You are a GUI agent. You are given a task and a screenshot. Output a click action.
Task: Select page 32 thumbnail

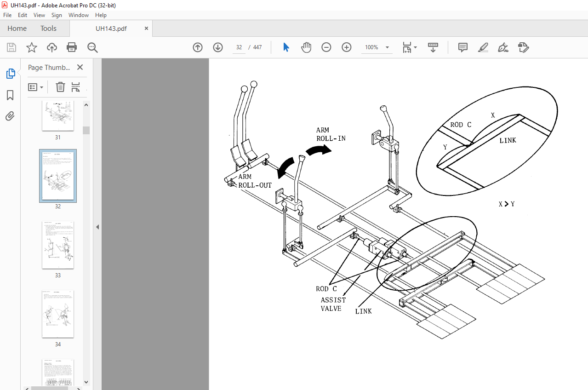[x=58, y=176]
